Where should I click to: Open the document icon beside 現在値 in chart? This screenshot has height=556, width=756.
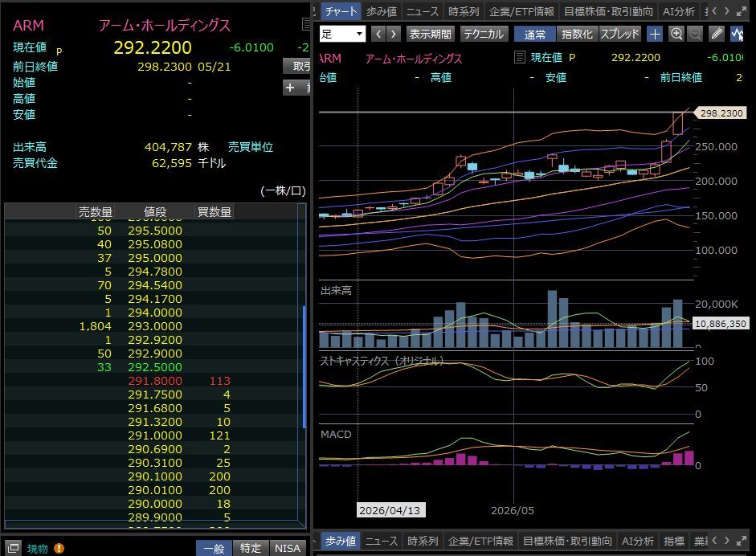(x=519, y=57)
